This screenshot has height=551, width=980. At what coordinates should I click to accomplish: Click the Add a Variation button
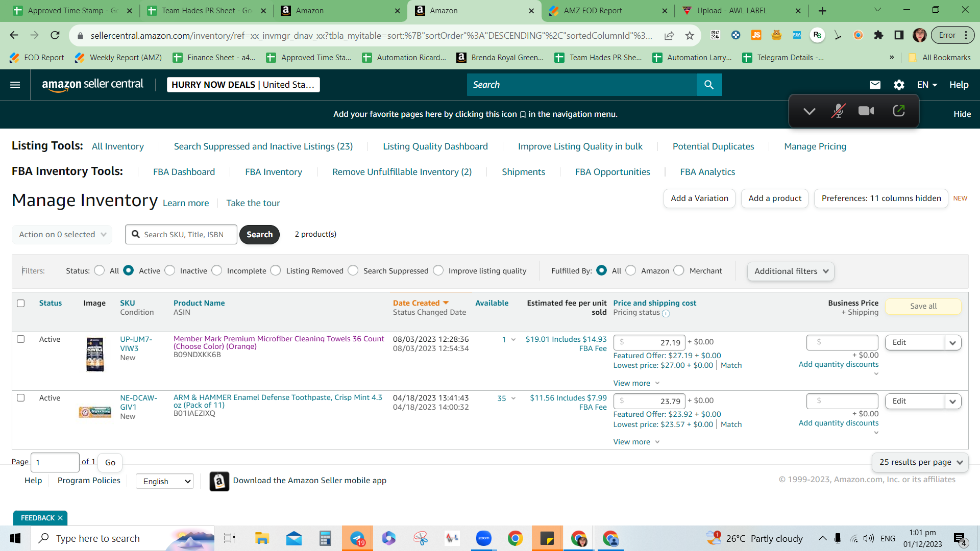pyautogui.click(x=699, y=198)
